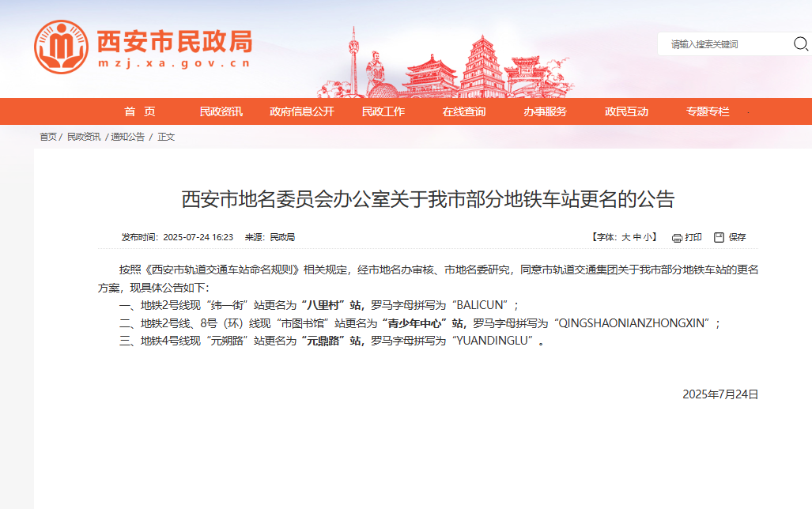
Task: Click the printer icon
Action: tap(677, 238)
